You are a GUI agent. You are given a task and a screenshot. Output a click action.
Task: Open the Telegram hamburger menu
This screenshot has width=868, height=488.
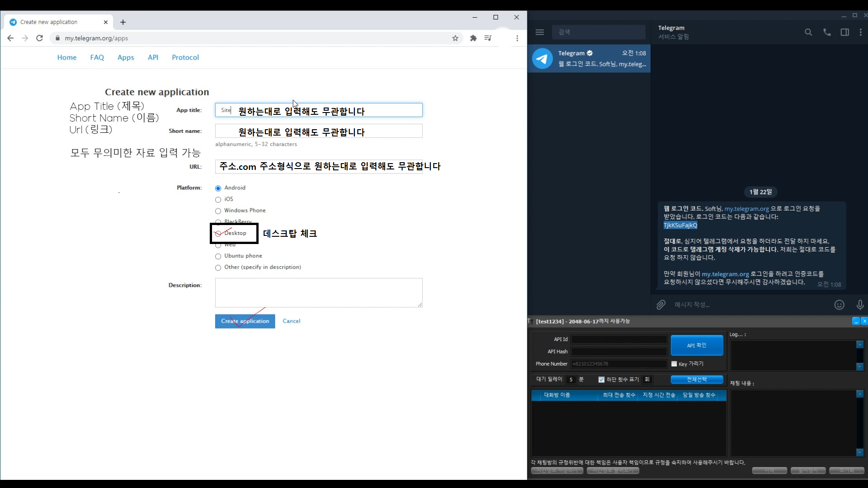click(539, 32)
